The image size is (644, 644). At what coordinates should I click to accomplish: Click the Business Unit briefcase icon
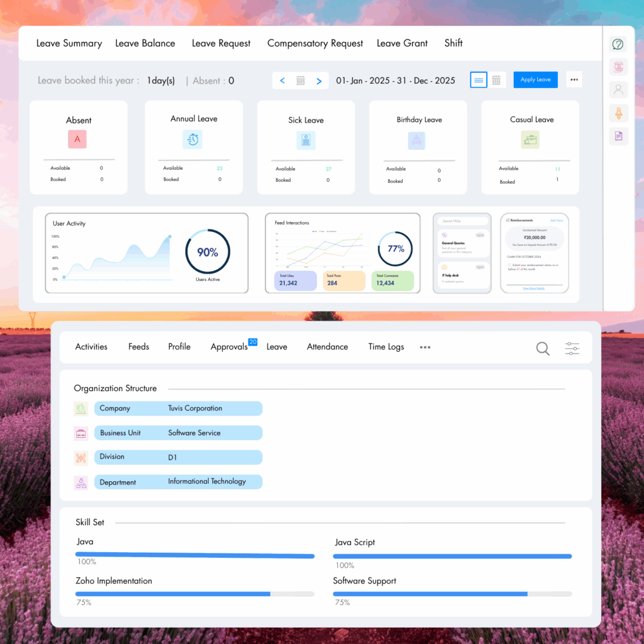(x=81, y=433)
